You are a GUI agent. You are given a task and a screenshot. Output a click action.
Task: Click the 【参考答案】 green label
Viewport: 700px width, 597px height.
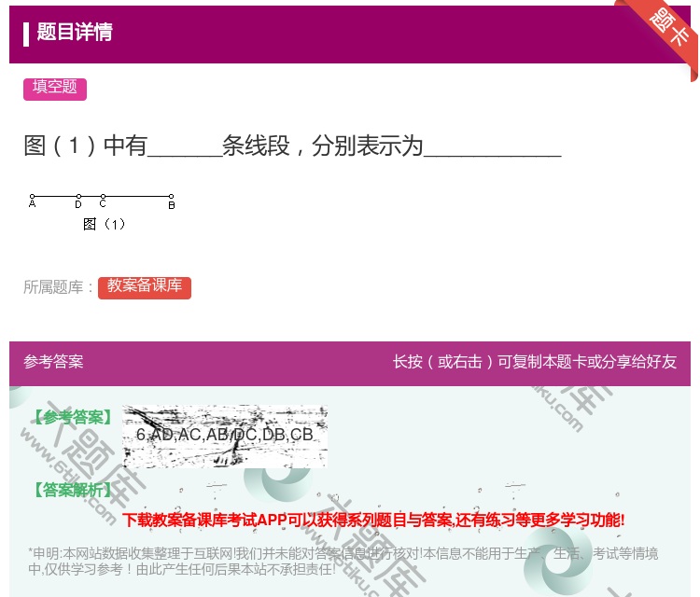click(72, 417)
